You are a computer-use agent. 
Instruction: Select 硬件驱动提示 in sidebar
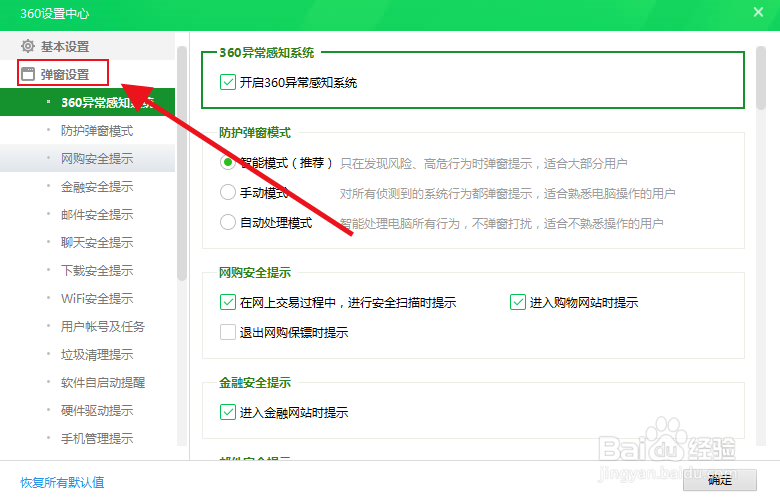[x=88, y=410]
